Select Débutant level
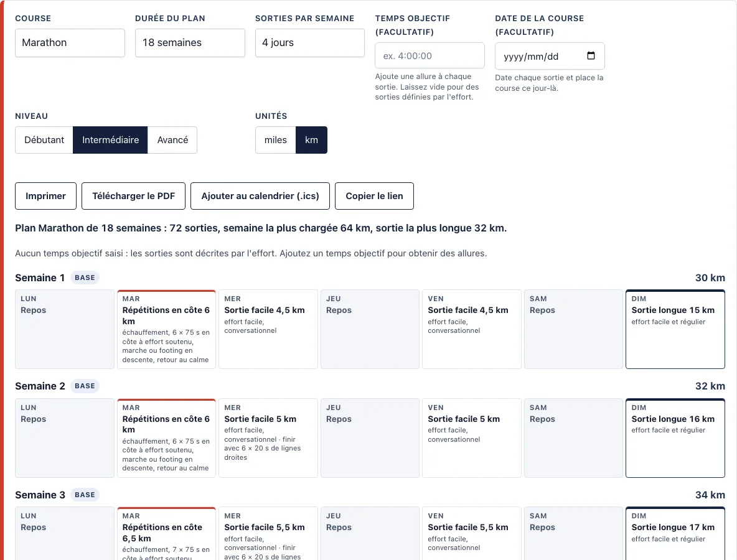737x560 pixels. [x=44, y=140]
